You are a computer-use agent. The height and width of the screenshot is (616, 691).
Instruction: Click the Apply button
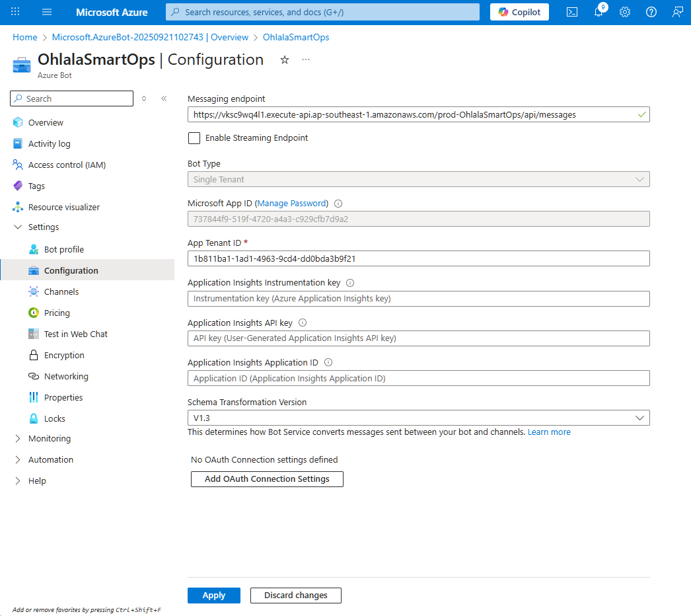(213, 596)
